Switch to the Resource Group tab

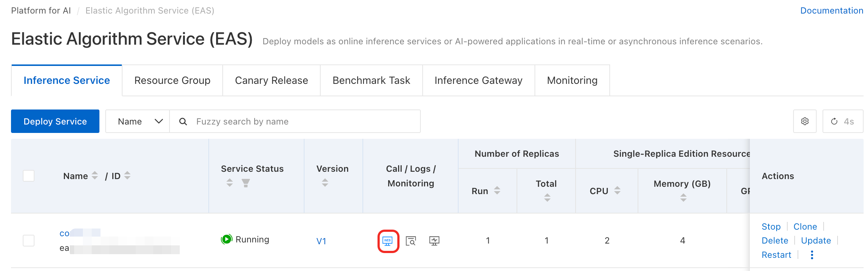[172, 81]
